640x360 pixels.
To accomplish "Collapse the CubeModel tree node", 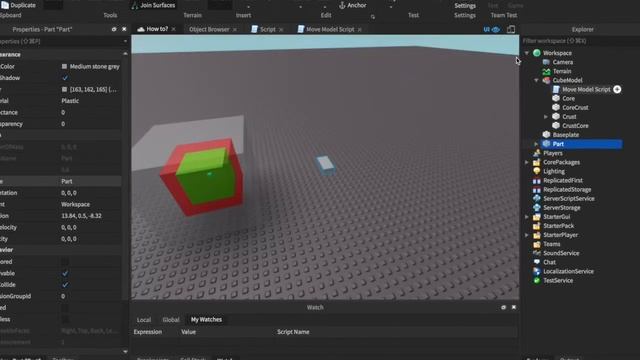I will click(536, 80).
